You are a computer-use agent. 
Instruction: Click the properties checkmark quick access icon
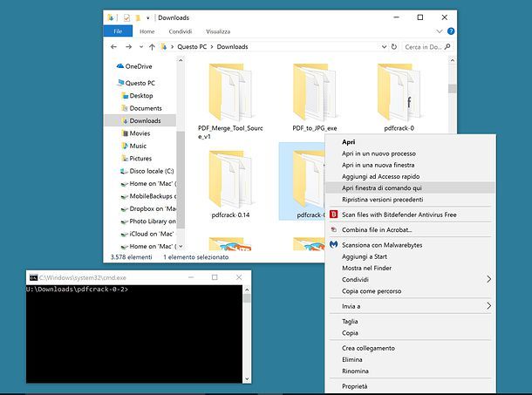(x=126, y=17)
